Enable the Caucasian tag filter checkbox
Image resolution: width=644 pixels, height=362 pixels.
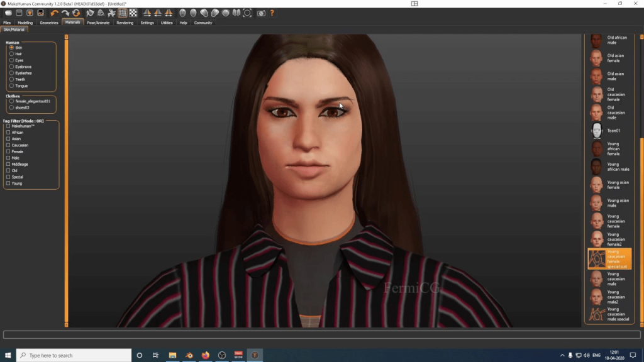(x=8, y=145)
